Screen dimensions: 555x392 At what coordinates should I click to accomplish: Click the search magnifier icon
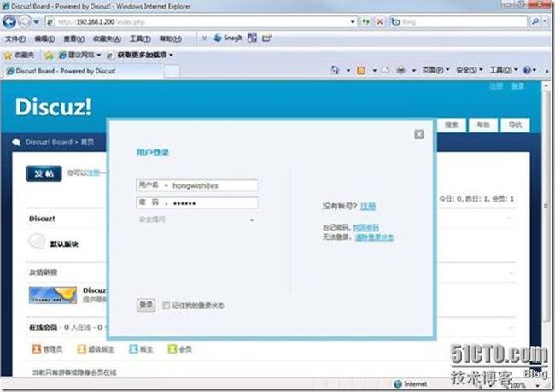pyautogui.click(x=535, y=22)
